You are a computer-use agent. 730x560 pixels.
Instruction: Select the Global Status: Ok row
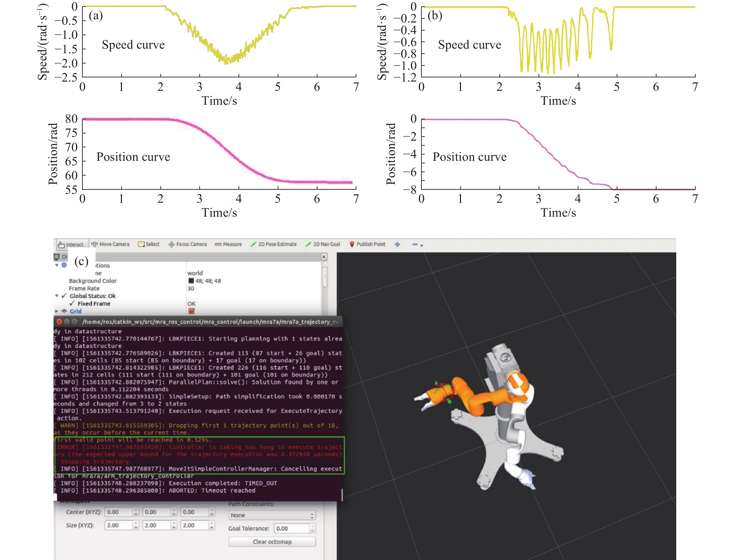93,296
